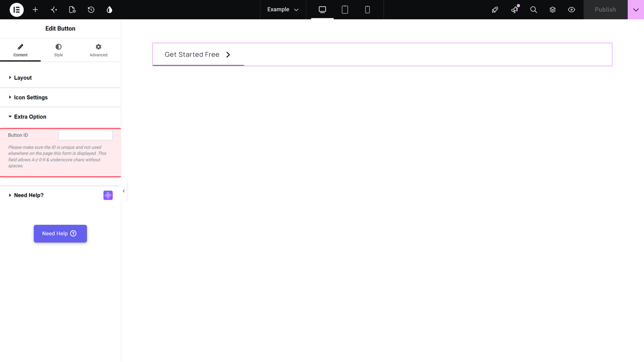Collapse the editor side panel arrow
The height and width of the screenshot is (362, 644).
[x=124, y=191]
